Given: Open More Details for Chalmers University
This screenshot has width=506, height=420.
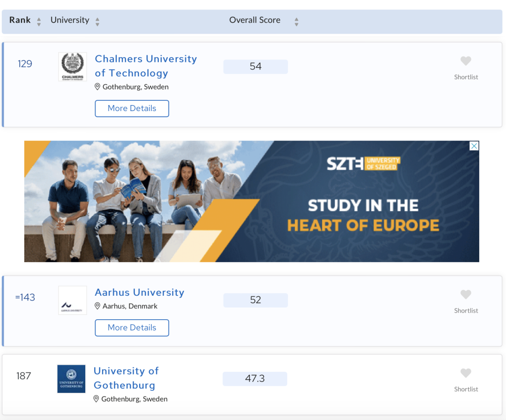Looking at the screenshot, I should 132,108.
